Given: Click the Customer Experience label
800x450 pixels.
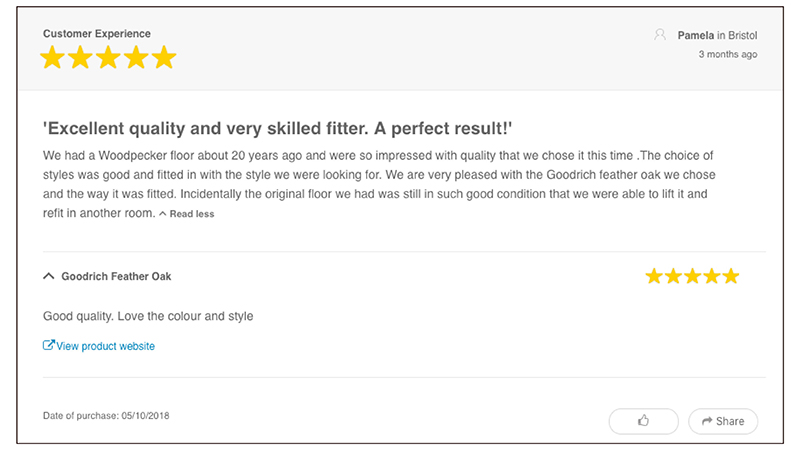Looking at the screenshot, I should coord(97,34).
